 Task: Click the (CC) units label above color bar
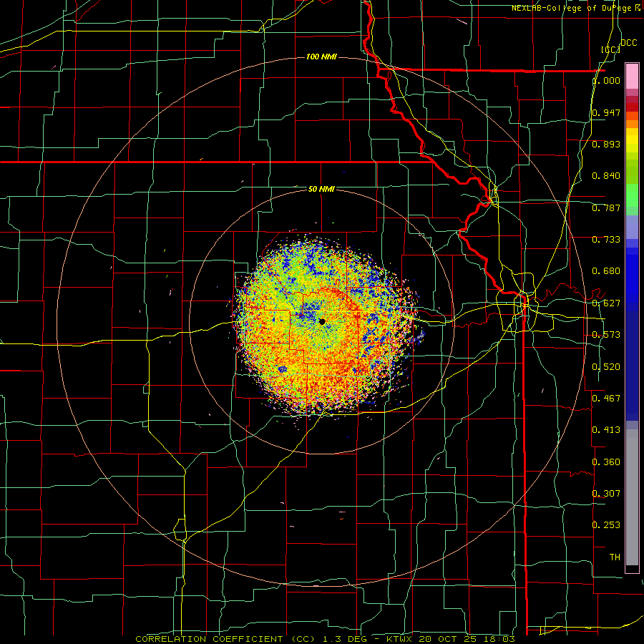(x=610, y=49)
